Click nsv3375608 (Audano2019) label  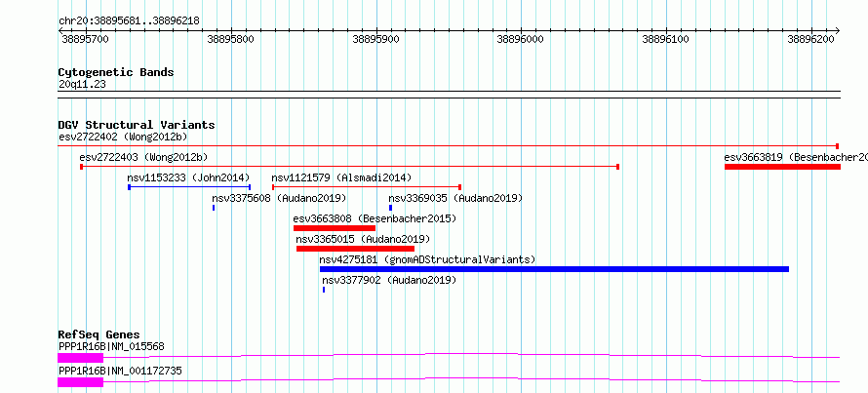point(279,198)
